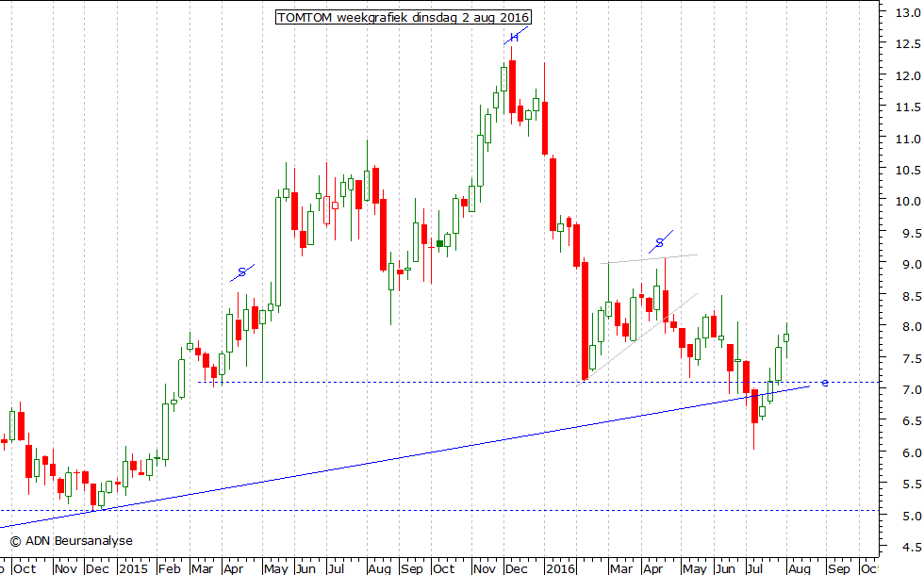This screenshot has height=575, width=924.
Task: Click the blue 'e' marker on the dashed line
Action: click(825, 383)
